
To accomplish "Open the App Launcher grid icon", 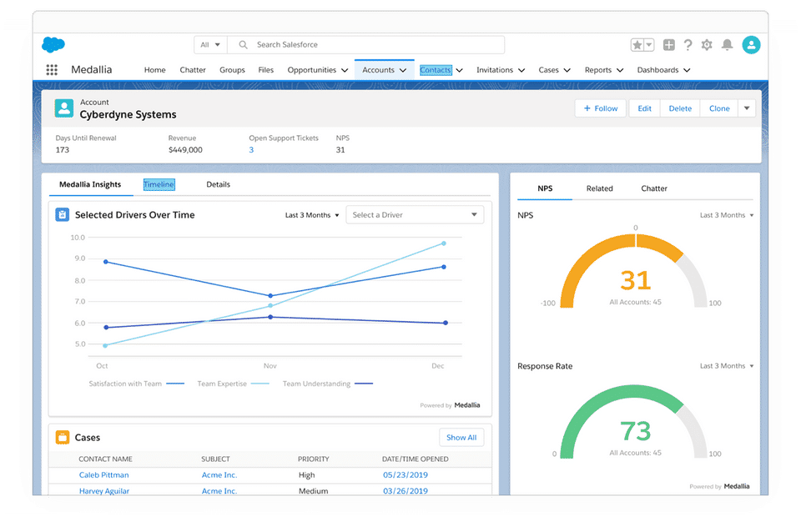I will [52, 69].
